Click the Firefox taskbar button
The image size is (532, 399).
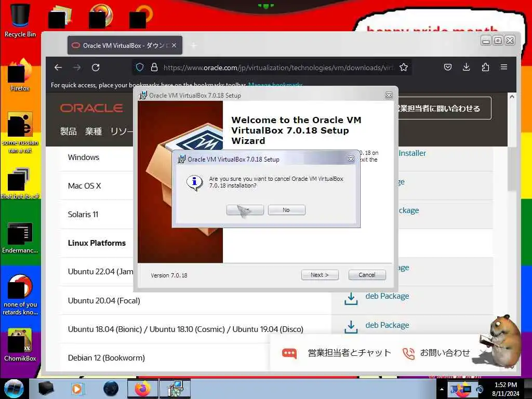[142, 389]
